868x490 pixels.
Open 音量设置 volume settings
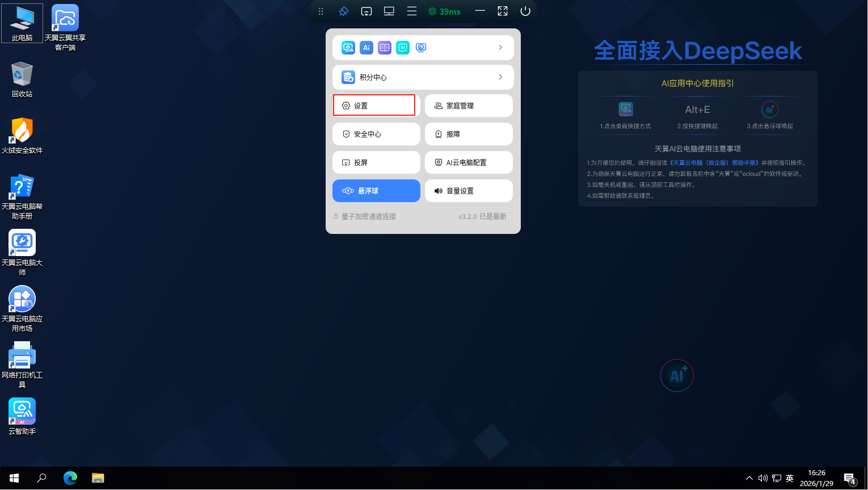tap(469, 191)
